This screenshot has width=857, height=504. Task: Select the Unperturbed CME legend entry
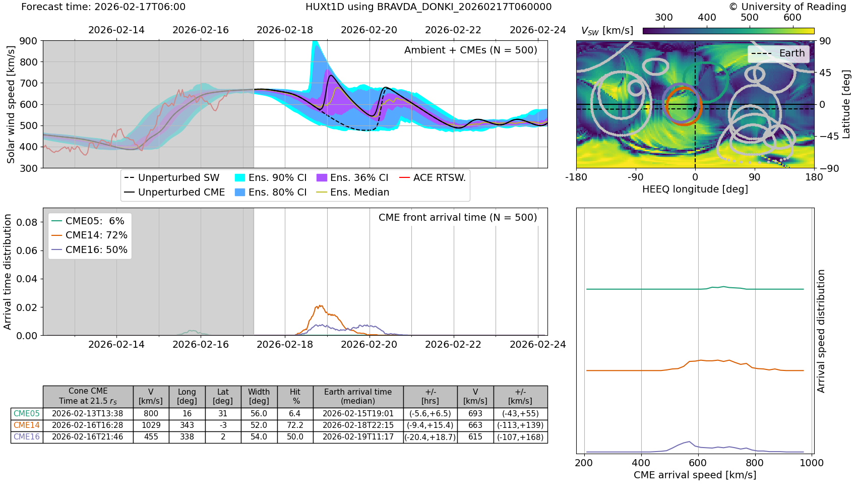tap(174, 193)
